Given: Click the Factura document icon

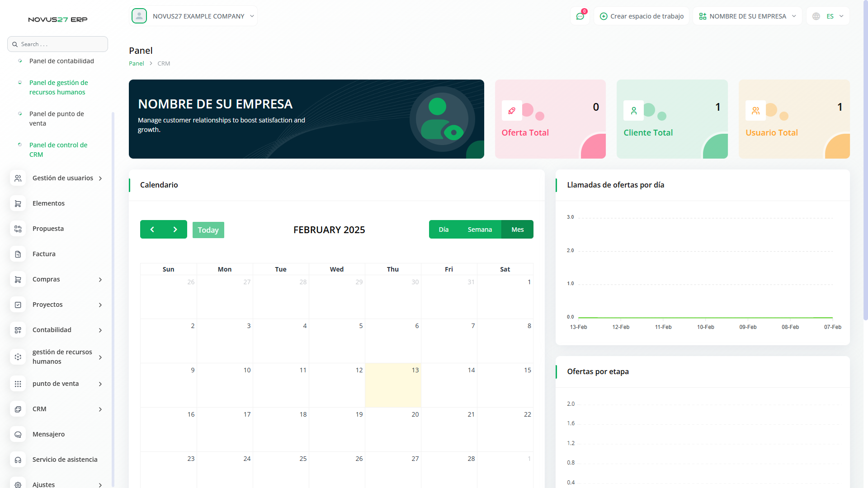Looking at the screenshot, I should coord(18,254).
